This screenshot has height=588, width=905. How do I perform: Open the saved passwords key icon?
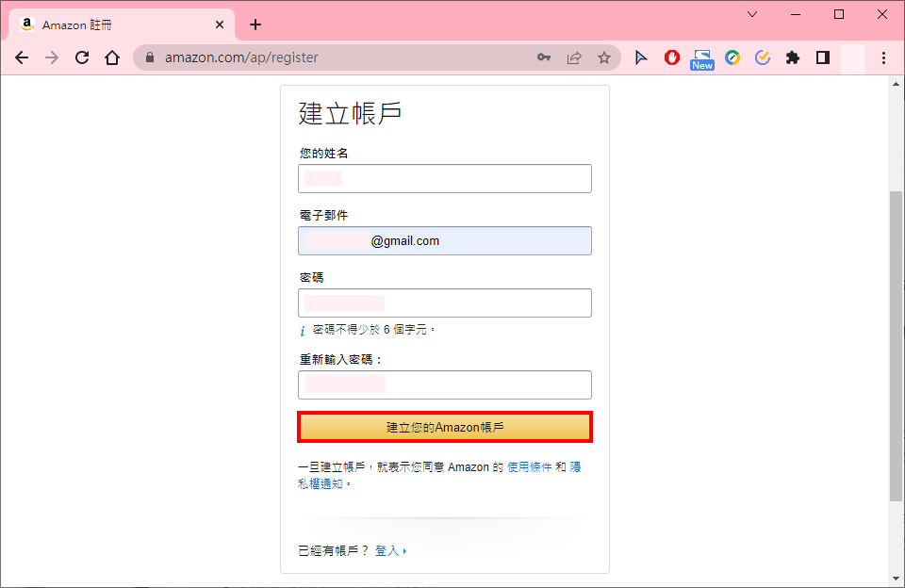544,57
